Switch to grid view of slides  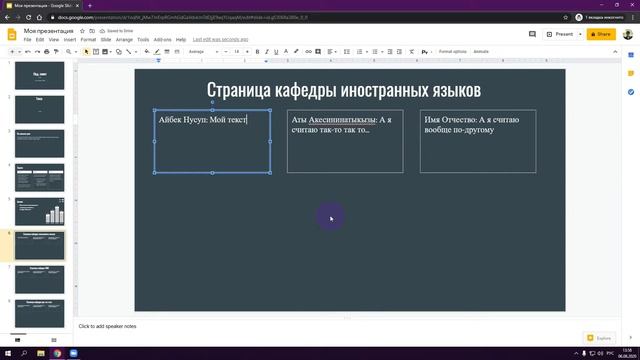tap(54, 340)
